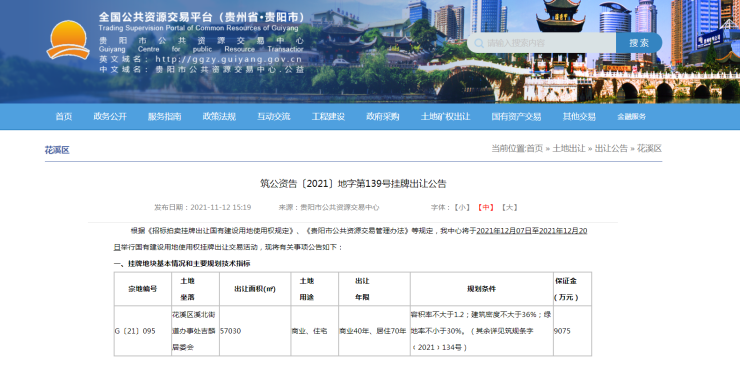Image resolution: width=740 pixels, height=377 pixels.
Task: Click the magnifier icon in the search box
Action: click(x=479, y=43)
